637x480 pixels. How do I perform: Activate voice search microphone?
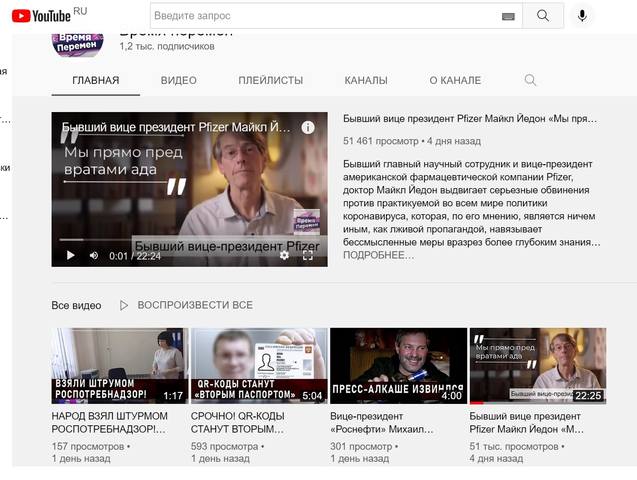tap(582, 16)
